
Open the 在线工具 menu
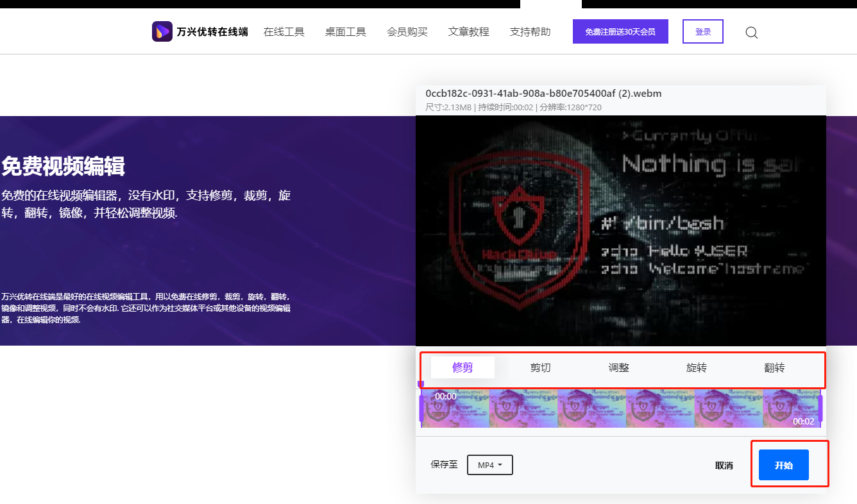tap(284, 31)
